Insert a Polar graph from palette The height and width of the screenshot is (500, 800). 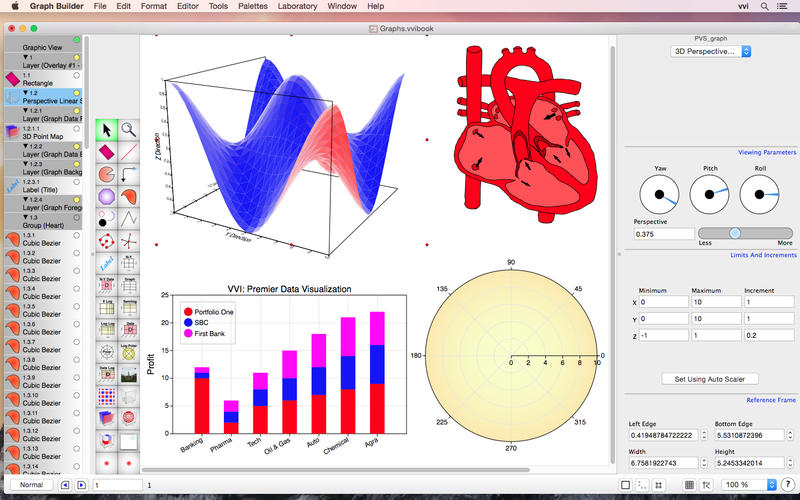[107, 352]
